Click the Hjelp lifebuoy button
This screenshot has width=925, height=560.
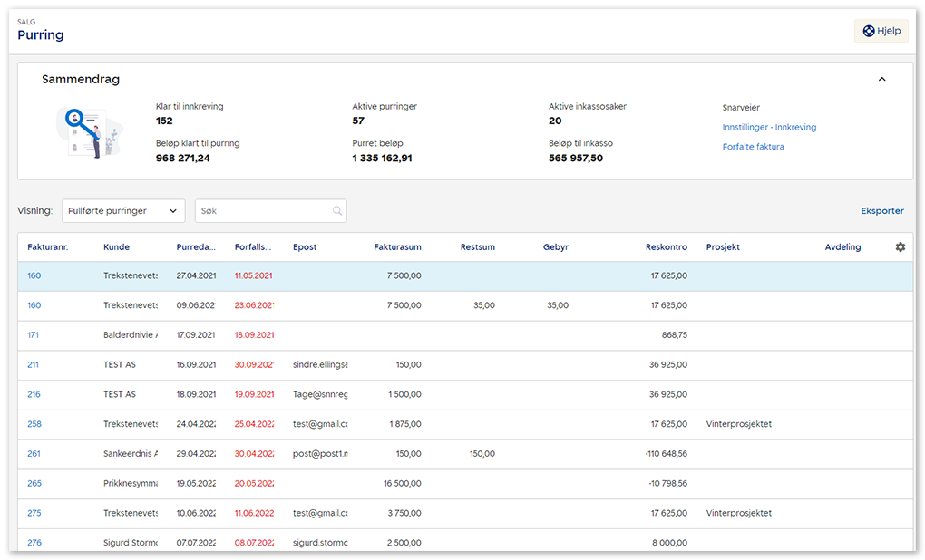coord(881,31)
